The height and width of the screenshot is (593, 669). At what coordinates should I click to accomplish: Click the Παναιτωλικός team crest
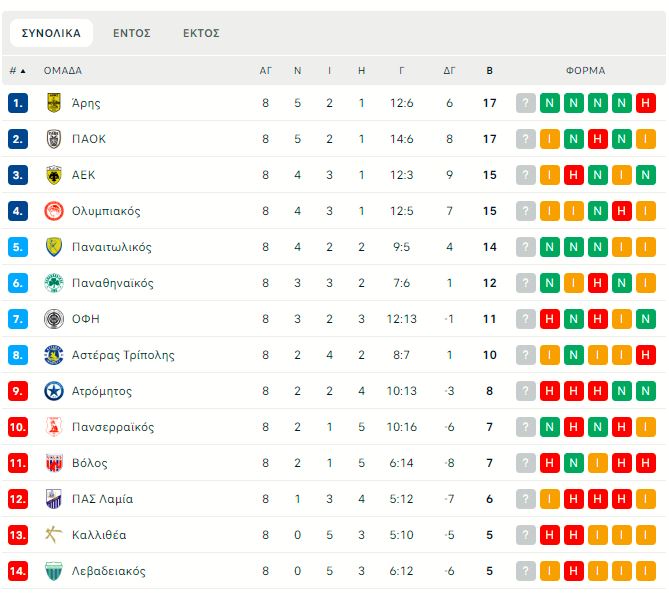click(54, 247)
